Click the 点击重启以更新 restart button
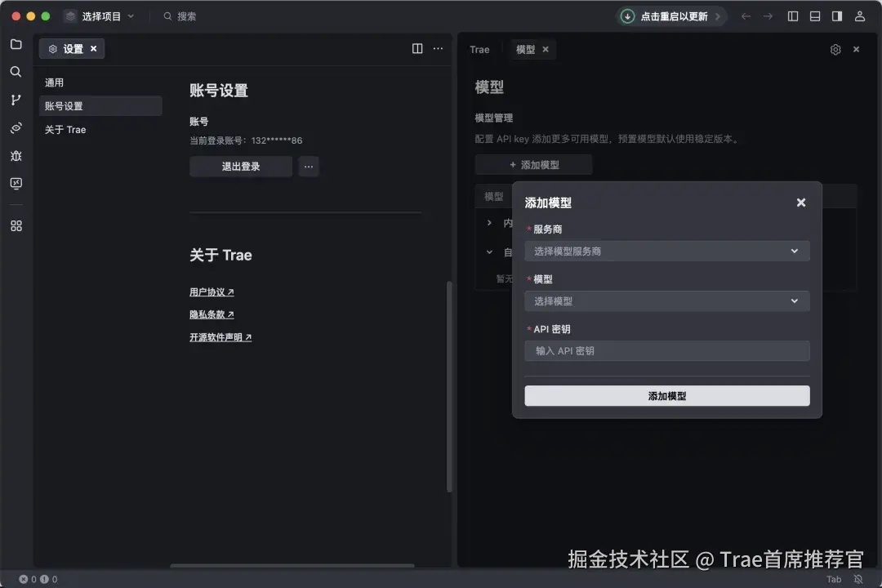This screenshot has width=882, height=588. pos(670,16)
